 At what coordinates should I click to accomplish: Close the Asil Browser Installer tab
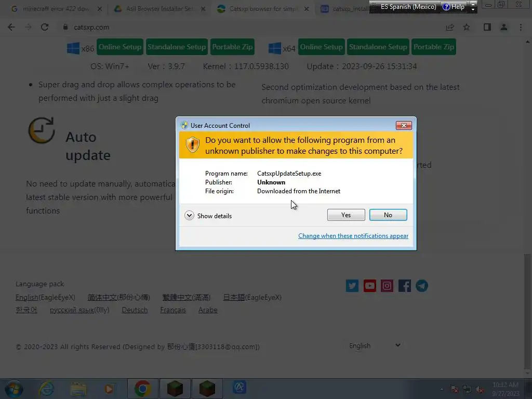pos(203,9)
